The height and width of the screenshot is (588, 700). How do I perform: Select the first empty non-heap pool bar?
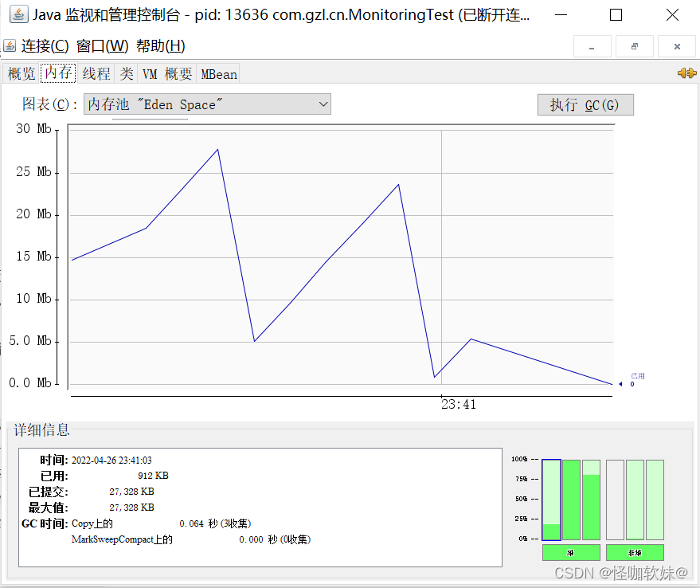coord(615,500)
